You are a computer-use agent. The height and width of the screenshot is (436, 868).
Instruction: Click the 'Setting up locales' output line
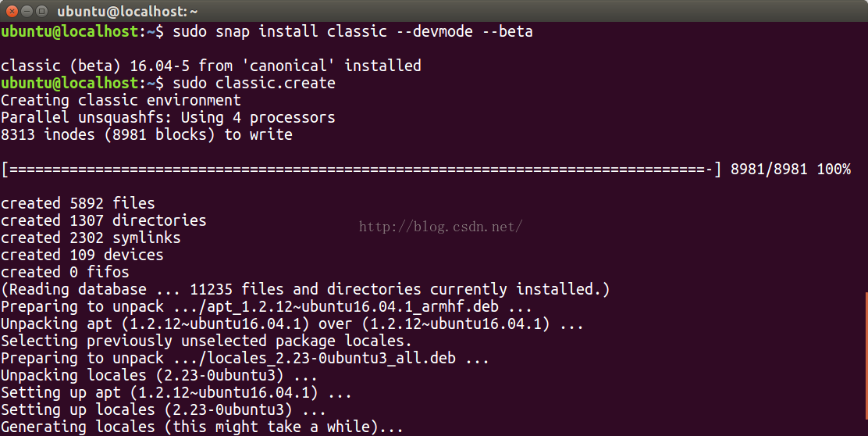(163, 410)
